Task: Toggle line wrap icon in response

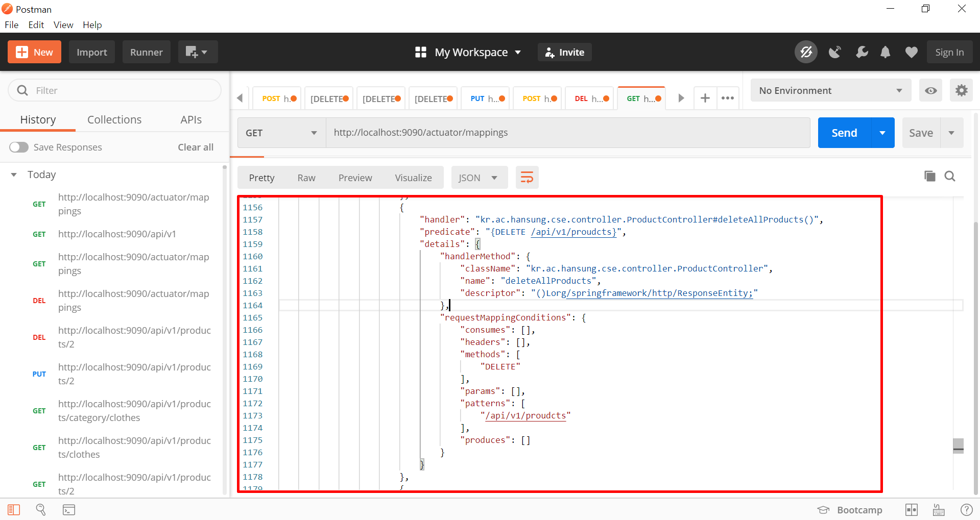Action: [527, 178]
